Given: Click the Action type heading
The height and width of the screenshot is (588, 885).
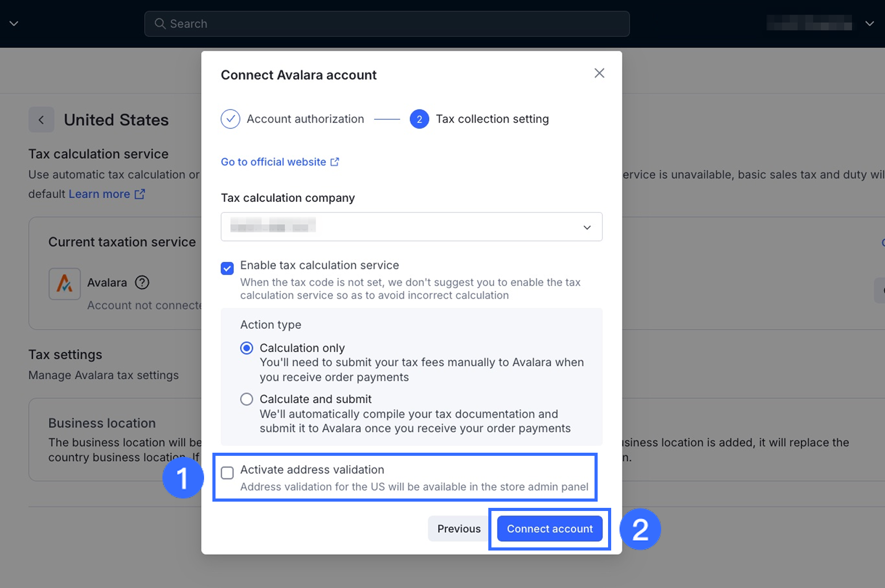Looking at the screenshot, I should (x=271, y=325).
